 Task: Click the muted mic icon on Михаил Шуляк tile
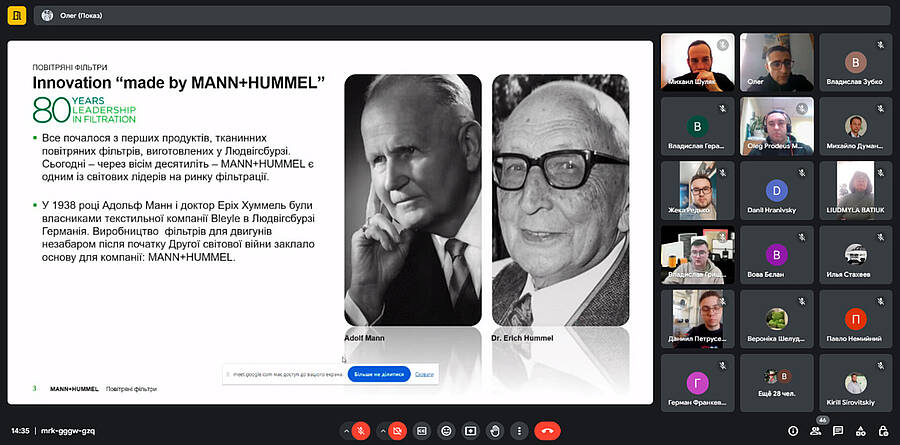[x=723, y=45]
